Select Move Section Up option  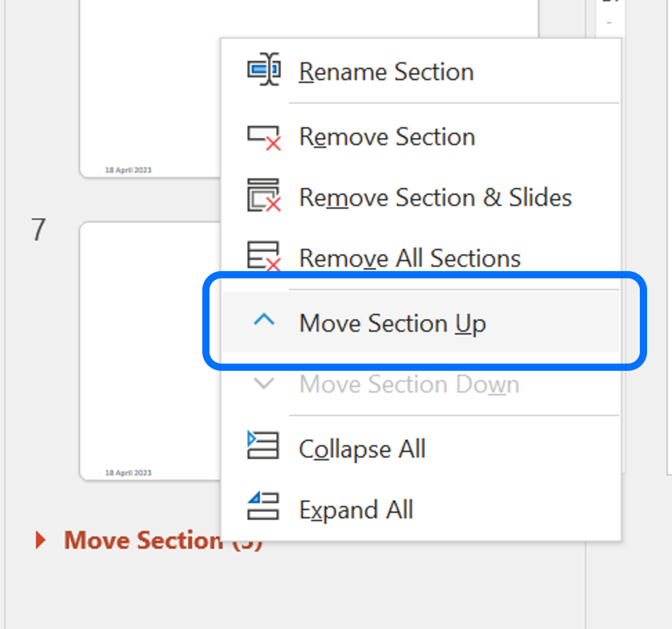tap(421, 322)
